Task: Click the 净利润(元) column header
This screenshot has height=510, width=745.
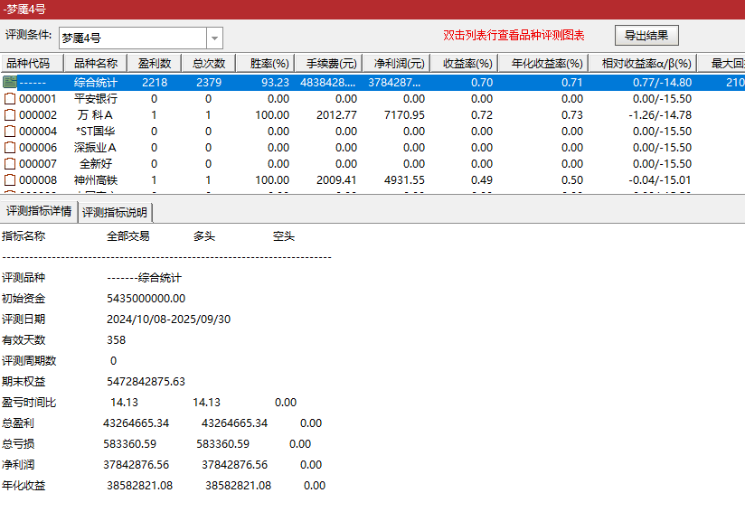Action: pyautogui.click(x=396, y=63)
